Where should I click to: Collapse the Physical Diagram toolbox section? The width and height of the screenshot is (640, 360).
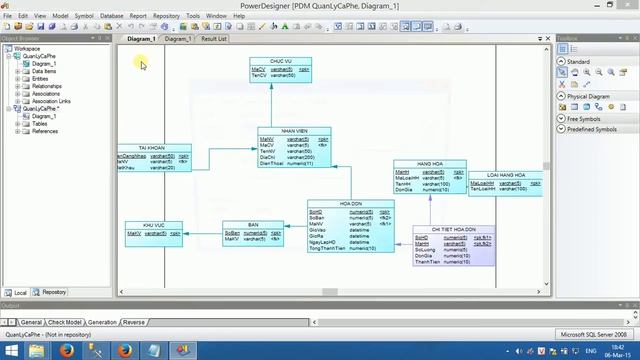pos(561,96)
